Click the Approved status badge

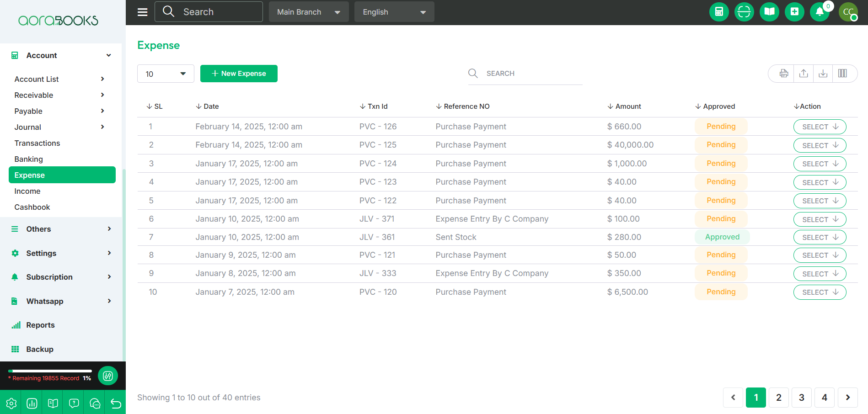pyautogui.click(x=722, y=237)
